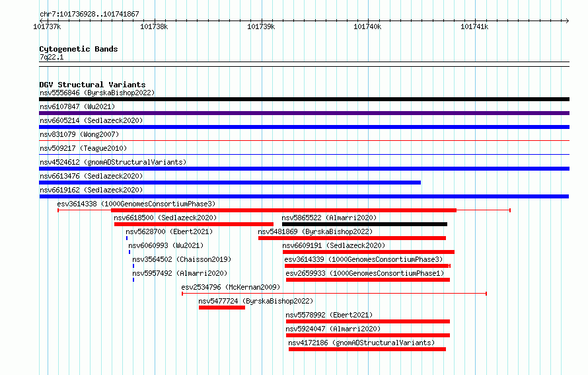The image size is (588, 375).
Task: Select the red esv3614339 variant bar
Action: pyautogui.click(x=367, y=266)
